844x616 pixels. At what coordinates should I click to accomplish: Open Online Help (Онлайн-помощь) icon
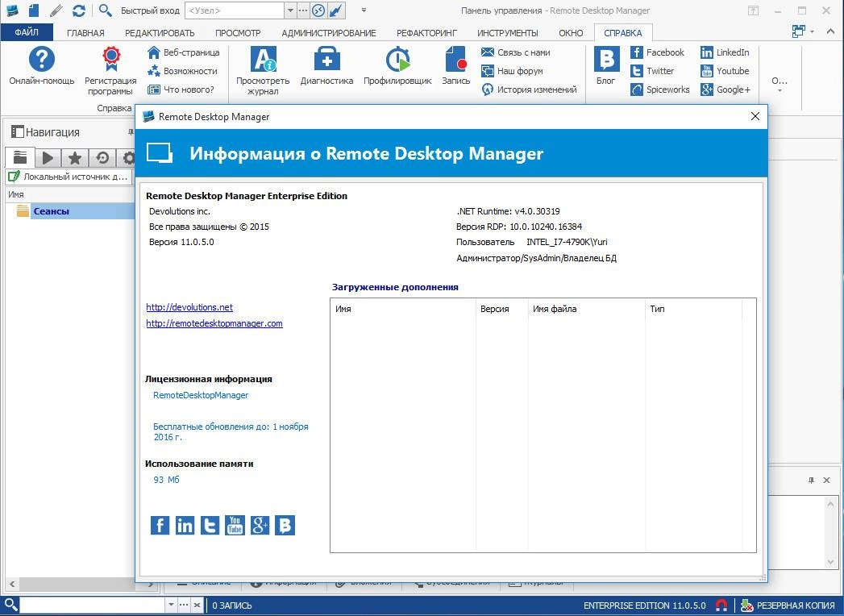[x=41, y=65]
